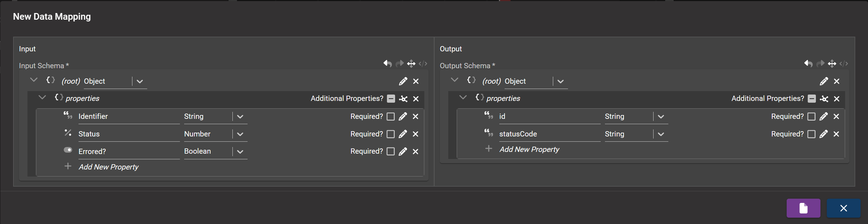Toggle Additional Properties for Input schema
Image resolution: width=868 pixels, height=224 pixels.
point(391,99)
